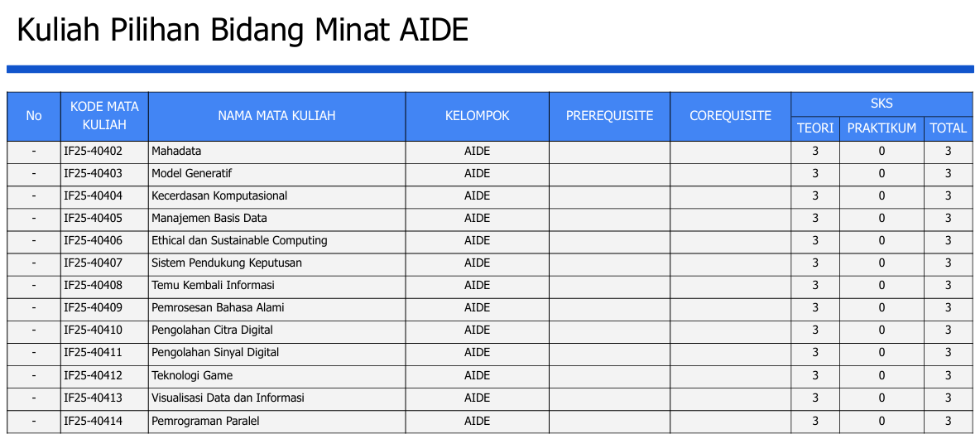Click the 'PREREQUISITE' column header
This screenshot has width=980, height=439.
coord(609,116)
